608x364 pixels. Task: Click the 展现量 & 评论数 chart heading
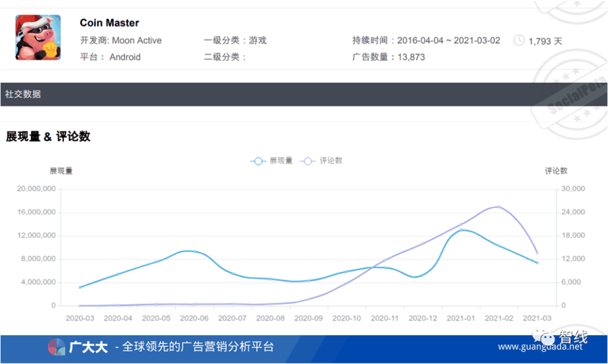(x=48, y=137)
